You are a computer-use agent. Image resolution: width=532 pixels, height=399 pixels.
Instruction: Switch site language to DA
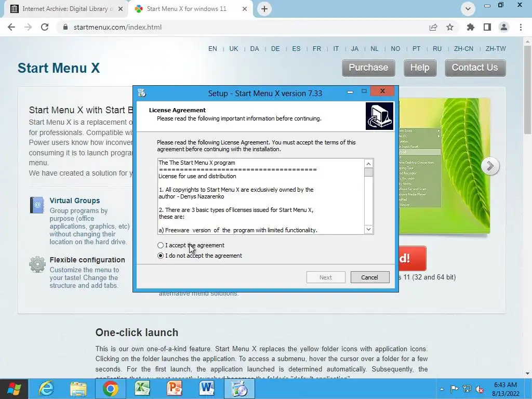pyautogui.click(x=255, y=49)
